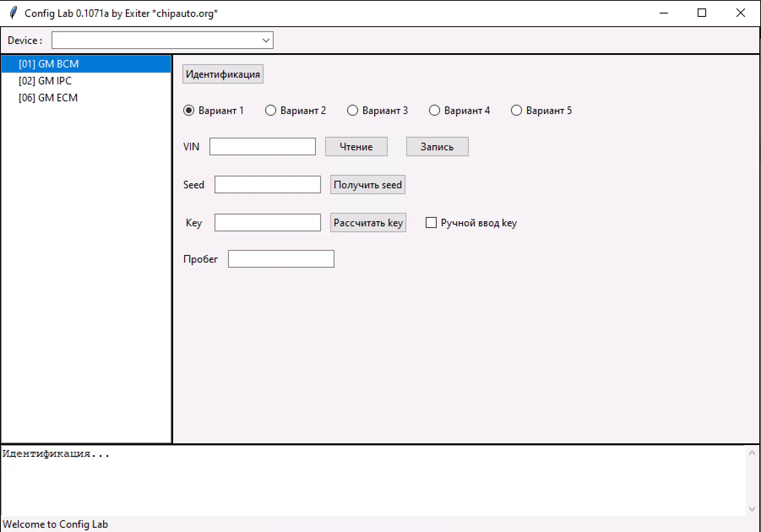Viewport: 761px width, 532px height.
Task: Click the Идентификация button
Action: 223,73
